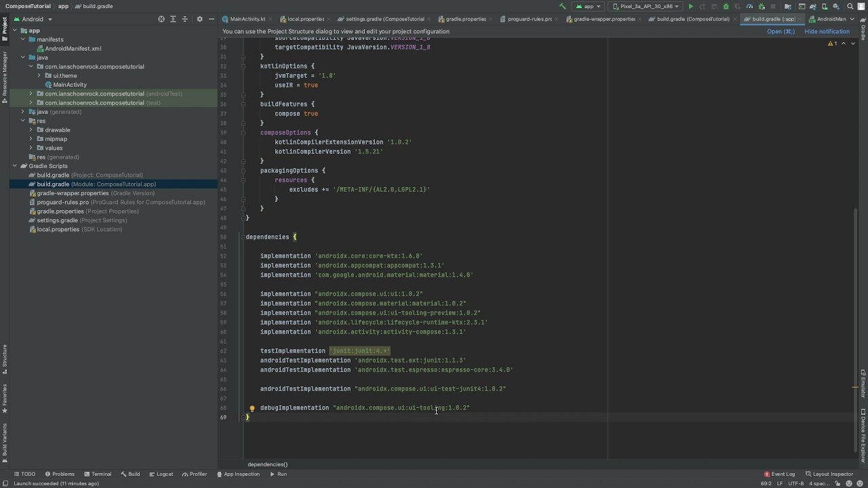Viewport: 868px width, 488px height.
Task: Click the Make Project hammer icon
Action: (x=562, y=6)
